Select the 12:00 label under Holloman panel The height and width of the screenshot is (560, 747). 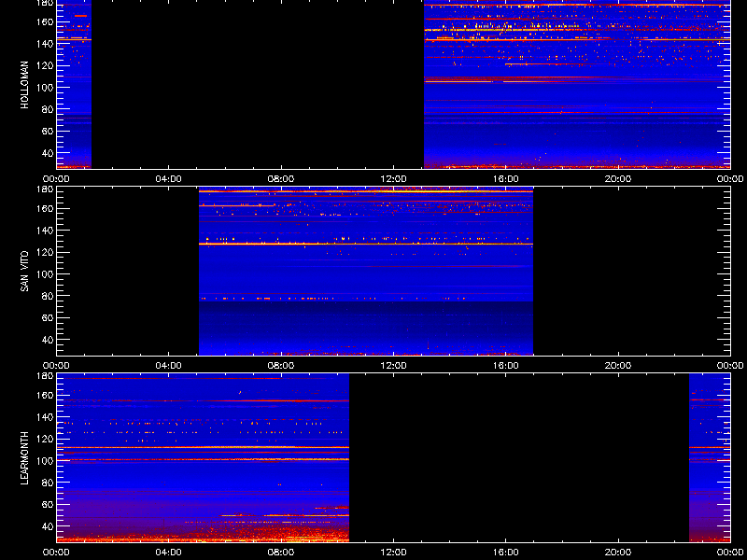[393, 179]
